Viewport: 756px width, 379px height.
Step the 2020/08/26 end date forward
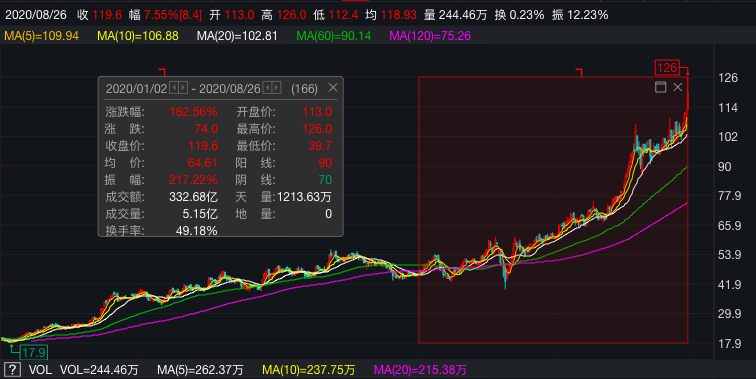coord(276,88)
